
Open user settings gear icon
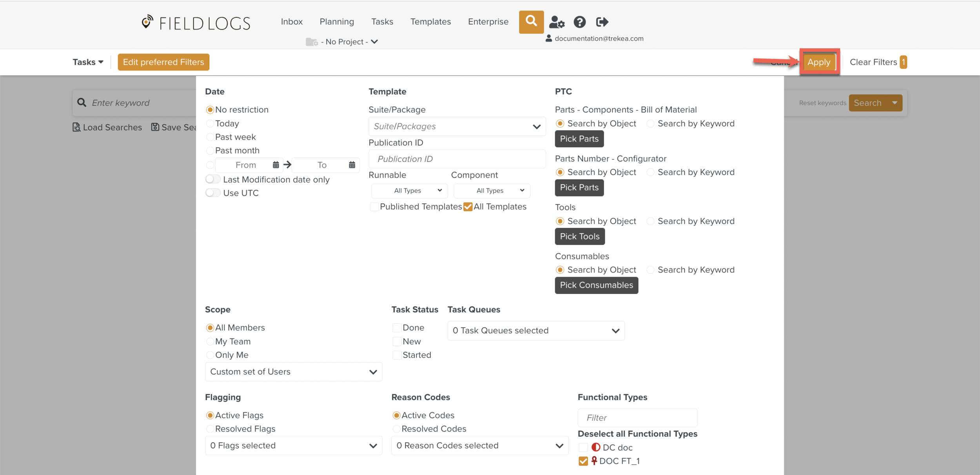point(556,22)
